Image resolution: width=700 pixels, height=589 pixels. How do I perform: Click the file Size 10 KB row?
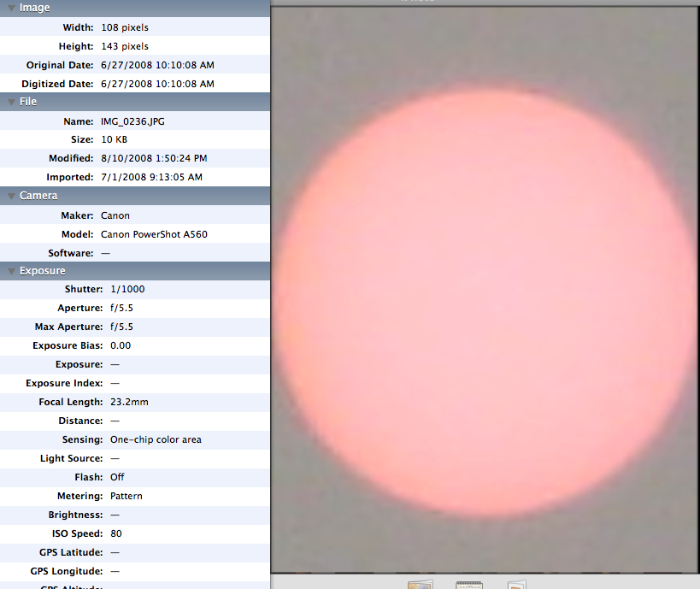click(x=134, y=139)
